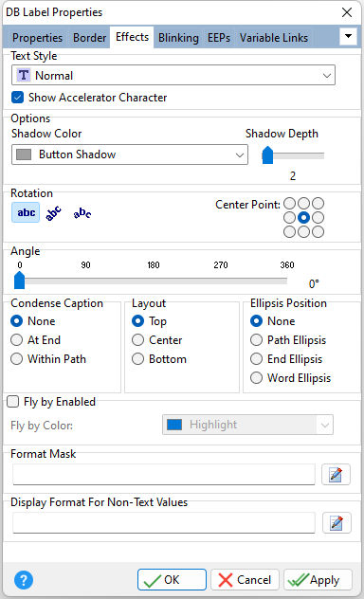Open Display Format For Non-Text Values editor icon
The height and width of the screenshot is (599, 364).
click(337, 522)
